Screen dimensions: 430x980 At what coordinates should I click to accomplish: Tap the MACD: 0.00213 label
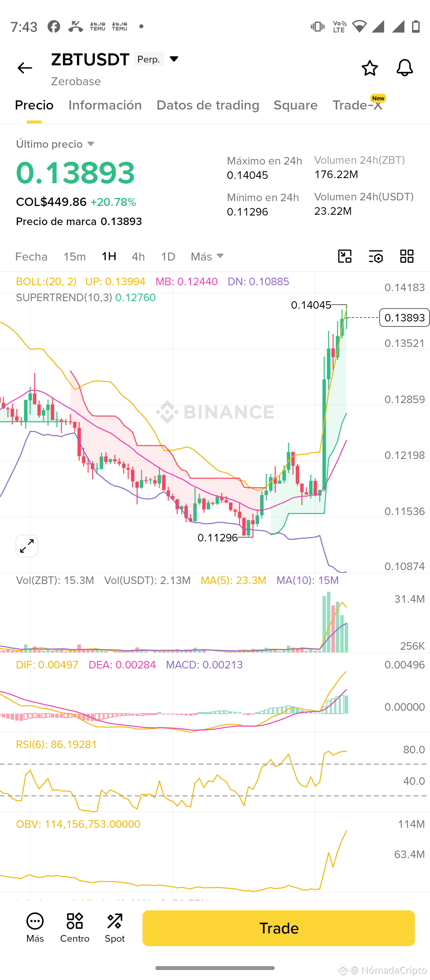pyautogui.click(x=204, y=665)
